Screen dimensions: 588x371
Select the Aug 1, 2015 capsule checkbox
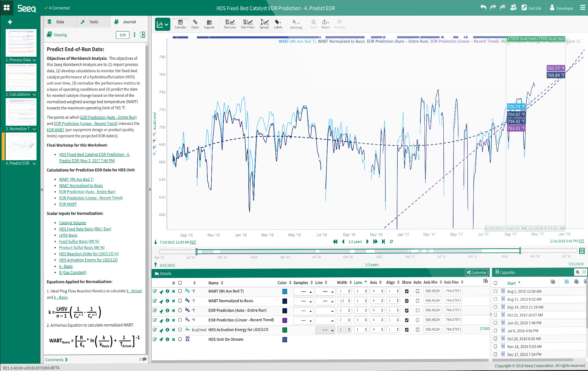(x=495, y=291)
